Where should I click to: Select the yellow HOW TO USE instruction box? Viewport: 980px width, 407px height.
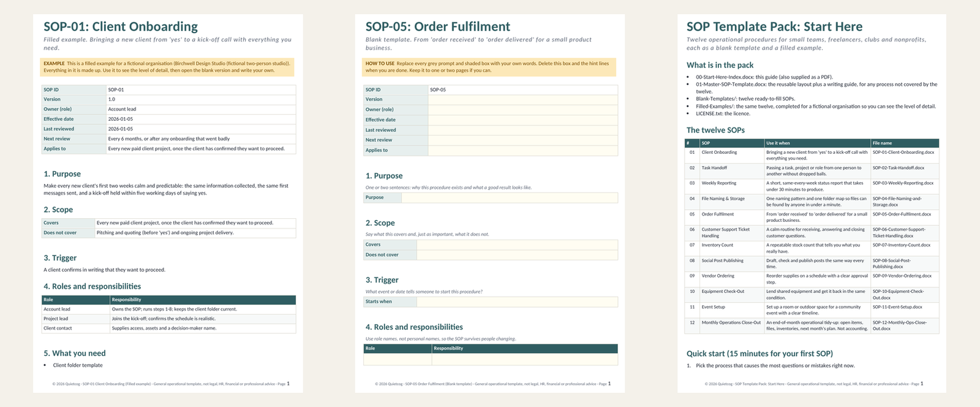(x=489, y=67)
